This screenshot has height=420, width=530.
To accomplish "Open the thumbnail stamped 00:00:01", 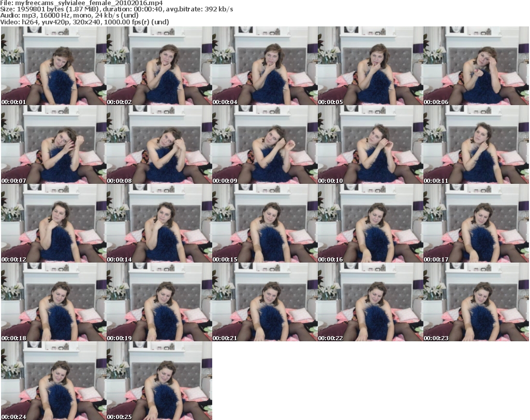I will pos(54,66).
